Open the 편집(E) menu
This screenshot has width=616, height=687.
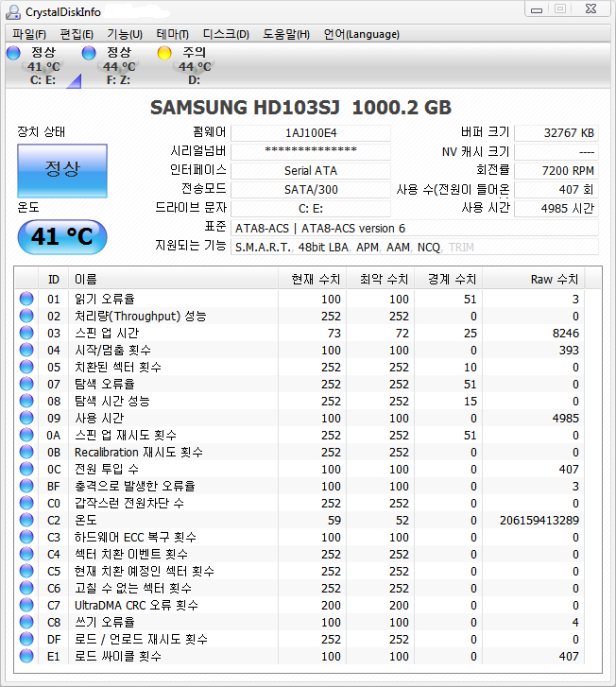[77, 34]
